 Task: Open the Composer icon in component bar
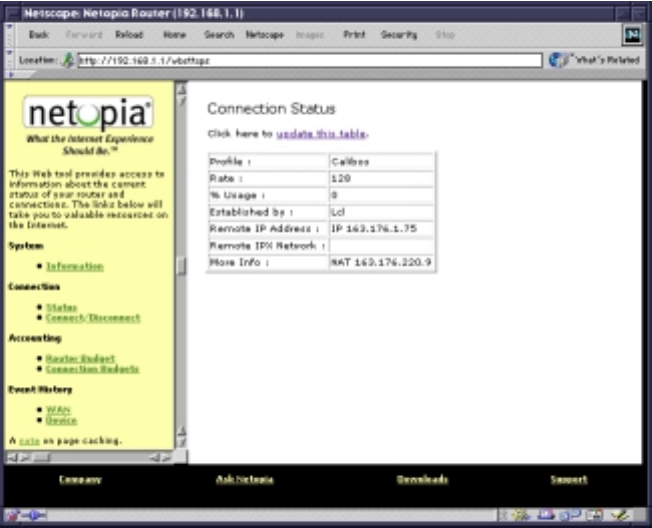[620, 516]
